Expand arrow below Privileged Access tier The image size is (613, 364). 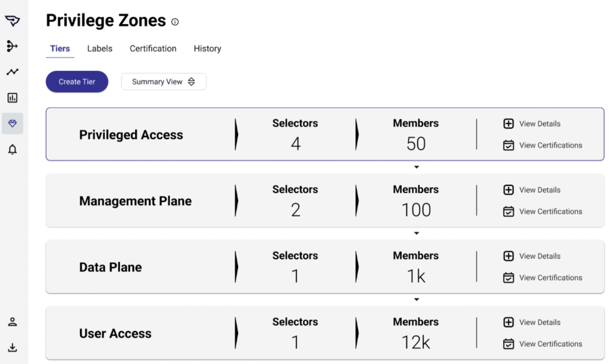coord(416,167)
